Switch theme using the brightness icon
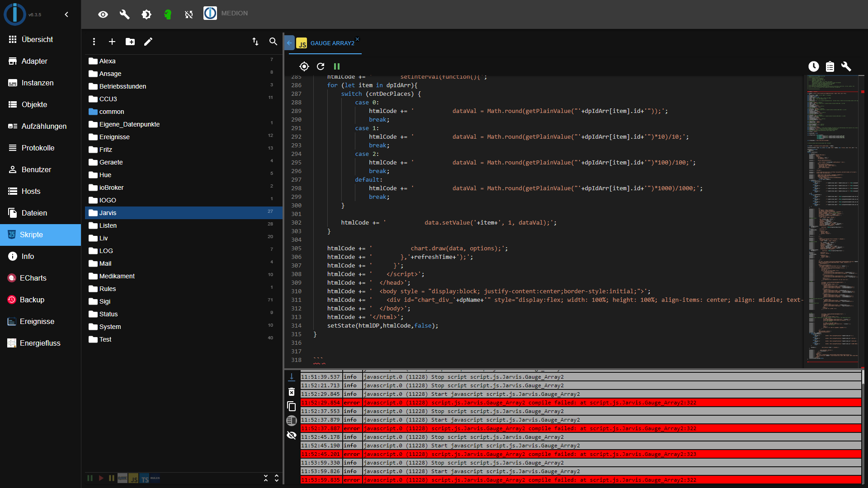 146,14
